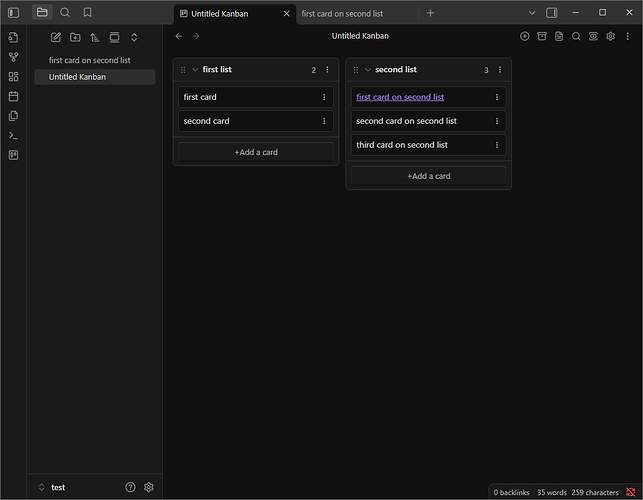Open help question mark icon

pos(130,487)
